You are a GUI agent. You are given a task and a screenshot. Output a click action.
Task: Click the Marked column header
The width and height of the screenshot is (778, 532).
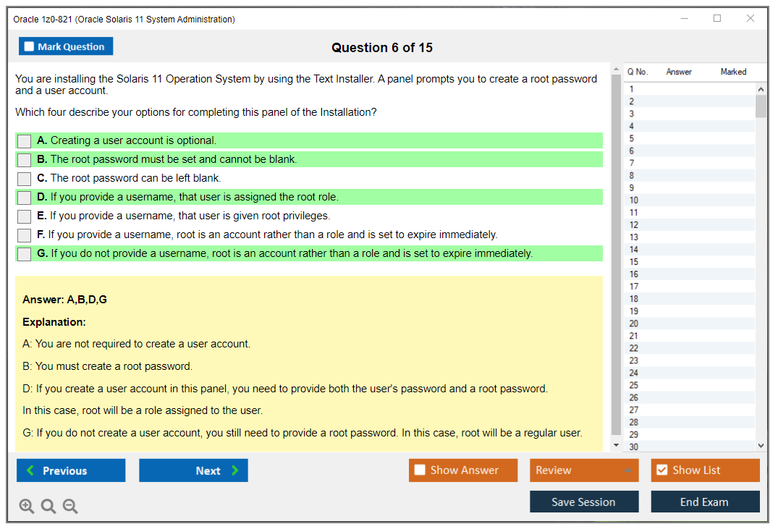pyautogui.click(x=733, y=72)
